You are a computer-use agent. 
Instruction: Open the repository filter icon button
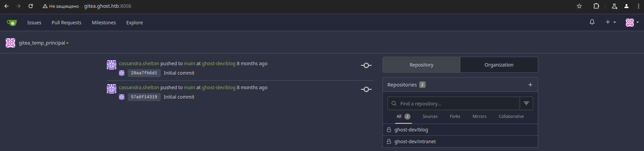526,103
